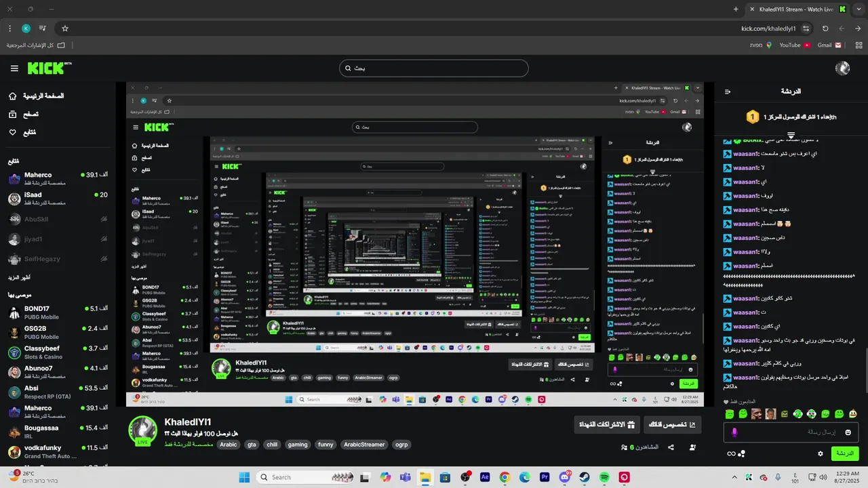
Task: Click the purple microphone icon in chat input
Action: pyautogui.click(x=734, y=432)
